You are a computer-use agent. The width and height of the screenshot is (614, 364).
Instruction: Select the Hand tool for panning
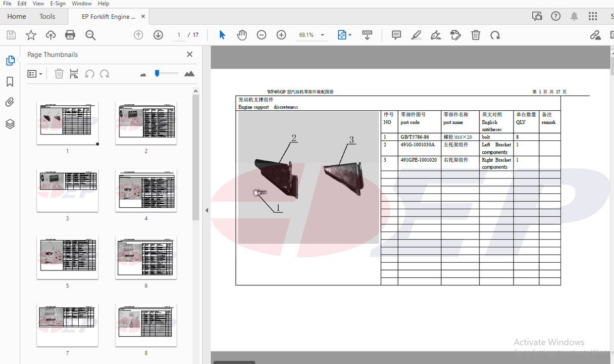click(x=242, y=35)
